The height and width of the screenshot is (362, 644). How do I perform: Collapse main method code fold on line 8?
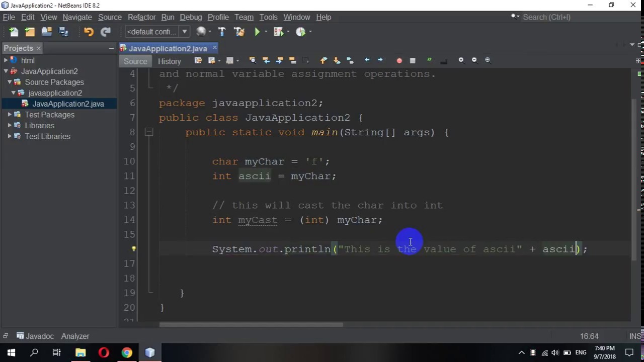[149, 132]
